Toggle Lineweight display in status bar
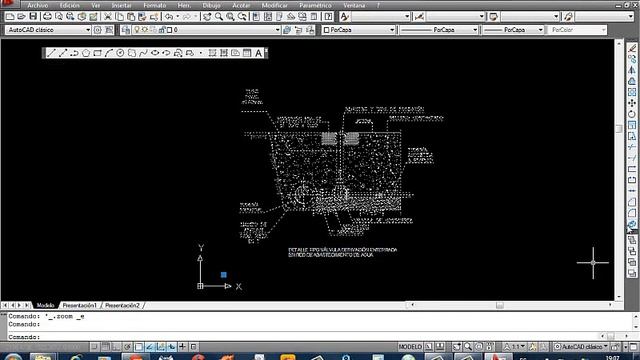 (x=182, y=347)
